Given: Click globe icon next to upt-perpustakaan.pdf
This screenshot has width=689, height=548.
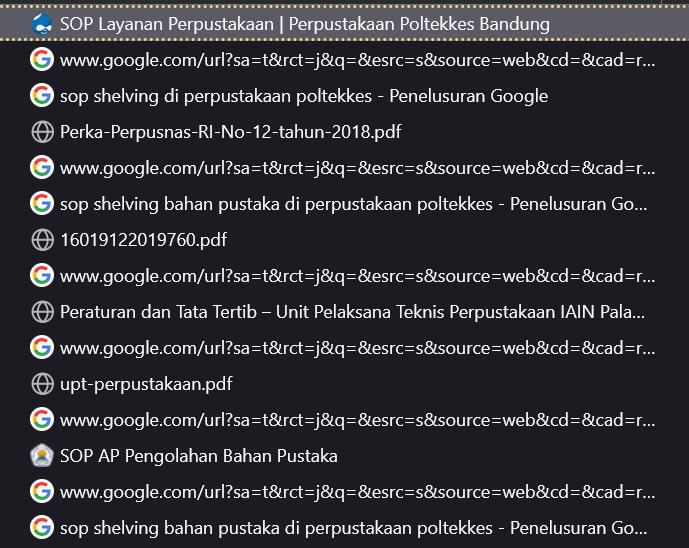Looking at the screenshot, I should (43, 384).
